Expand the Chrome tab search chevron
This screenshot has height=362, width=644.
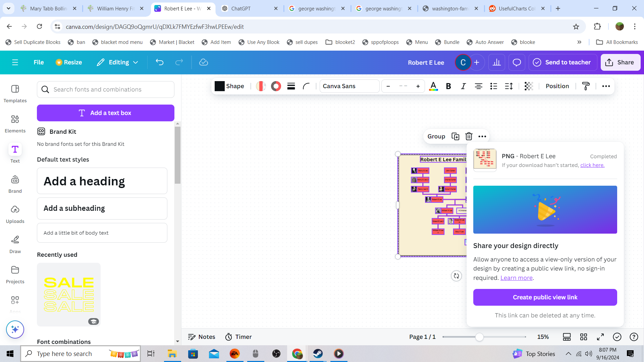tap(8, 8)
